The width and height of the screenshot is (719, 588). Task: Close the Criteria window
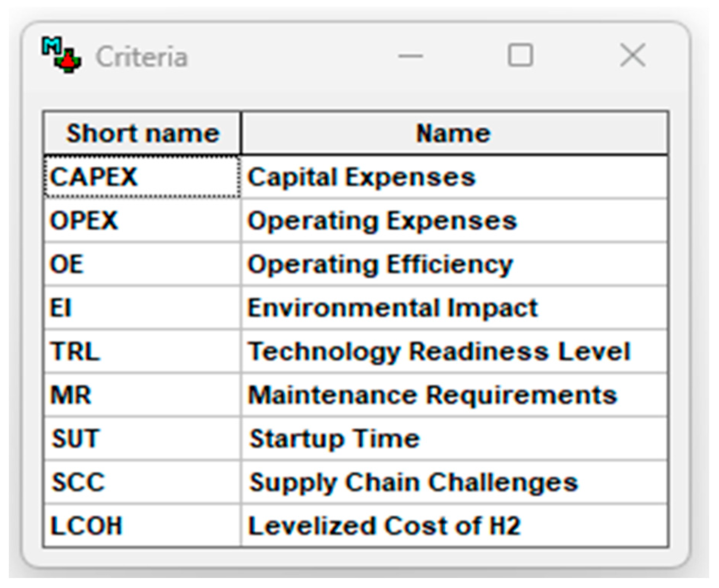632,55
